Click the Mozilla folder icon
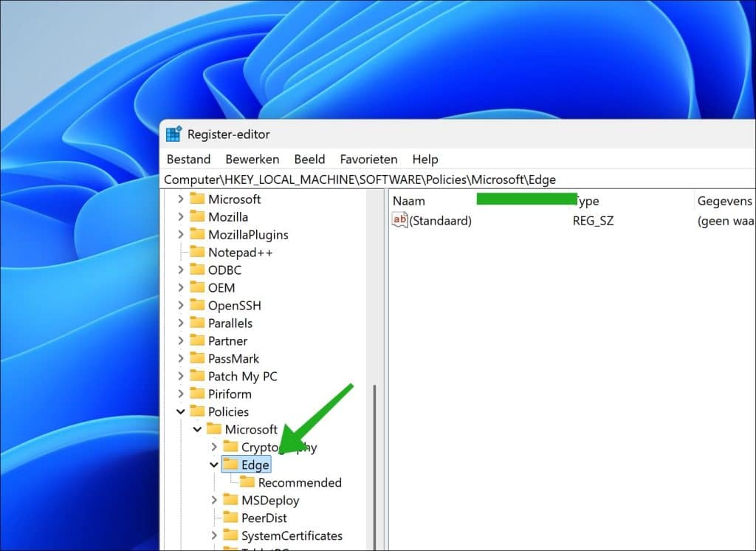 tap(197, 216)
